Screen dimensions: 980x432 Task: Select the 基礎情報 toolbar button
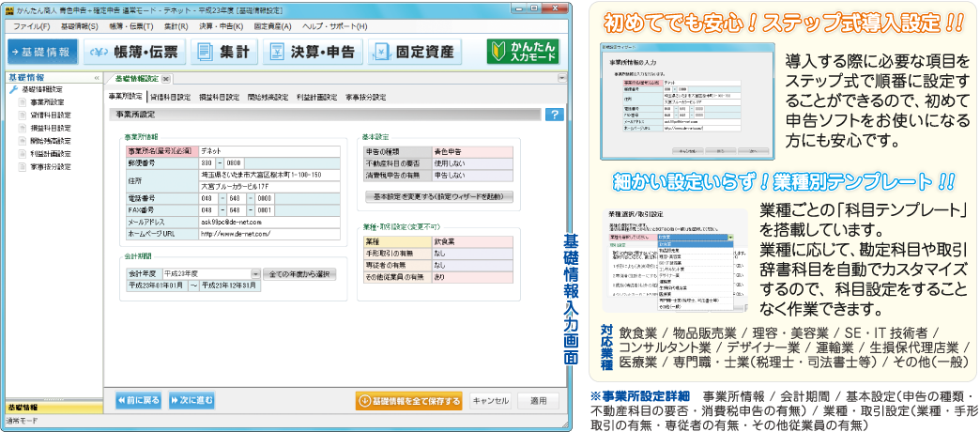click(43, 51)
